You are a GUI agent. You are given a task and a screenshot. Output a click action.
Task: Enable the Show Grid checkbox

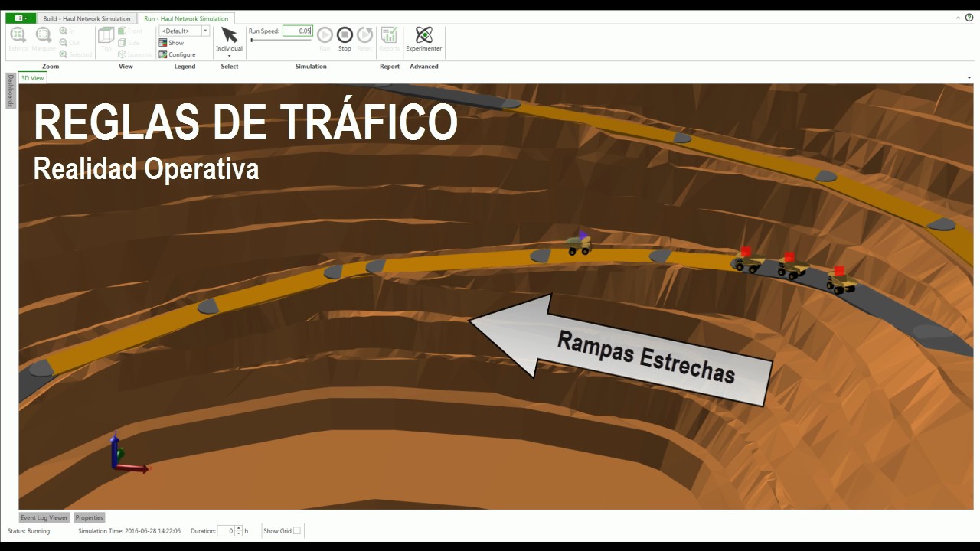[297, 531]
